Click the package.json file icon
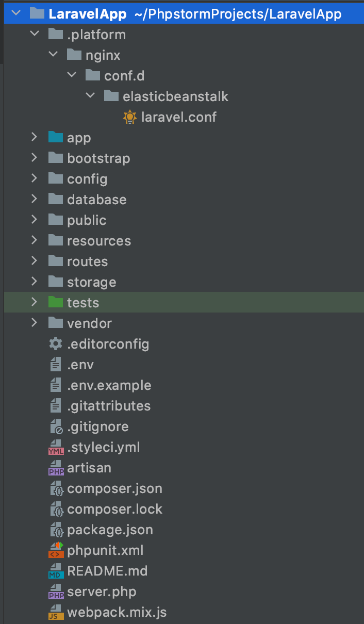The image size is (364, 624). tap(56, 530)
